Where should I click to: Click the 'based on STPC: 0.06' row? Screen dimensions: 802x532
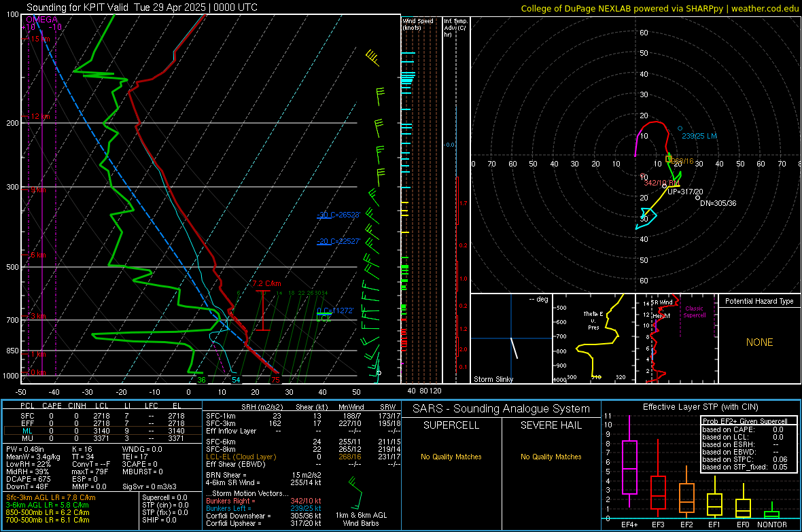(x=745, y=459)
